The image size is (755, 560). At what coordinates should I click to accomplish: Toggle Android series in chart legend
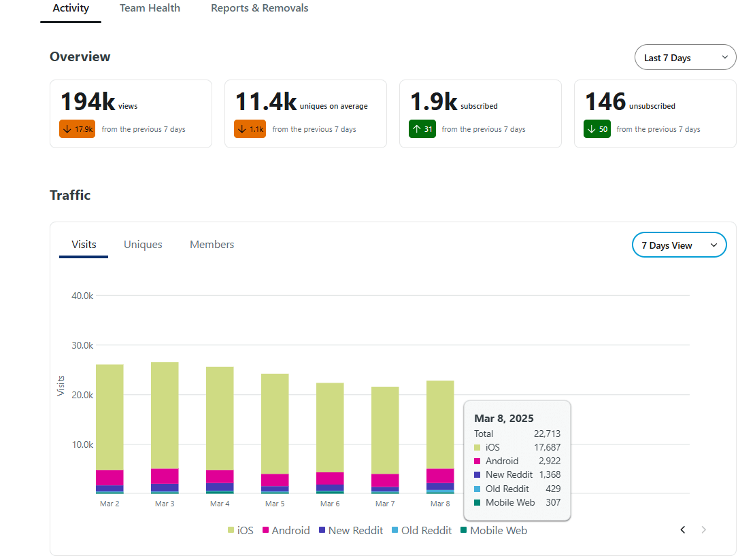click(286, 530)
